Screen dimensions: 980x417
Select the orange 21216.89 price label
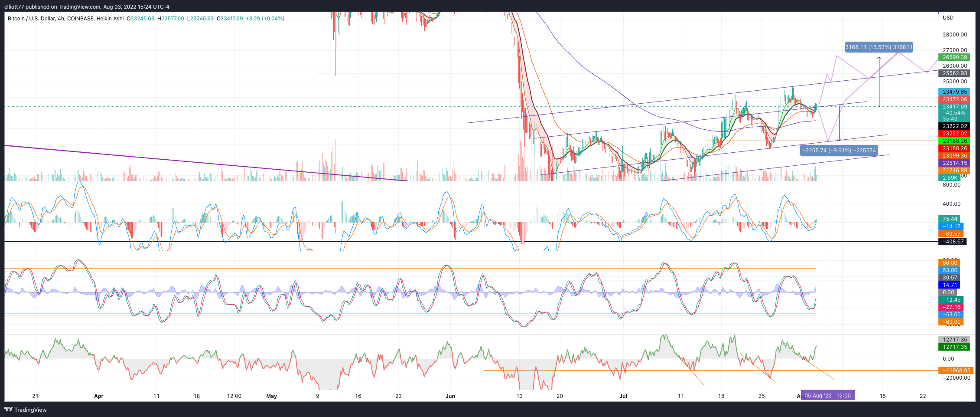pos(954,171)
